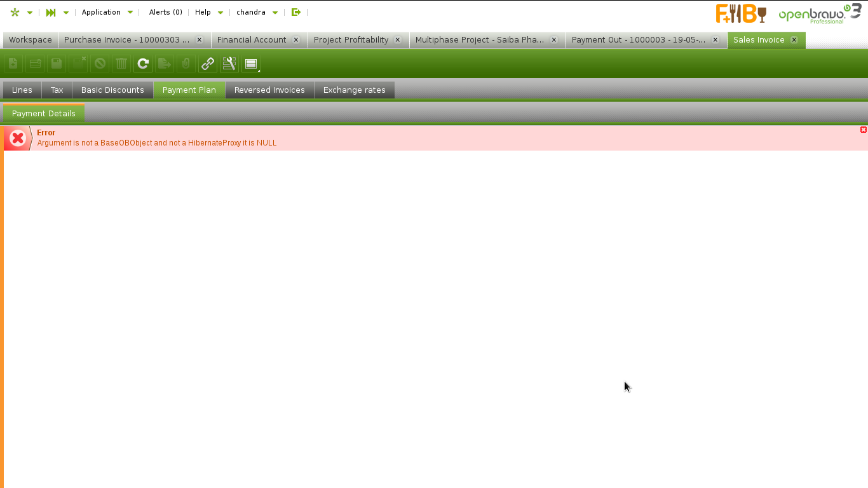
Task: Close the Payment Out tab
Action: coord(715,40)
